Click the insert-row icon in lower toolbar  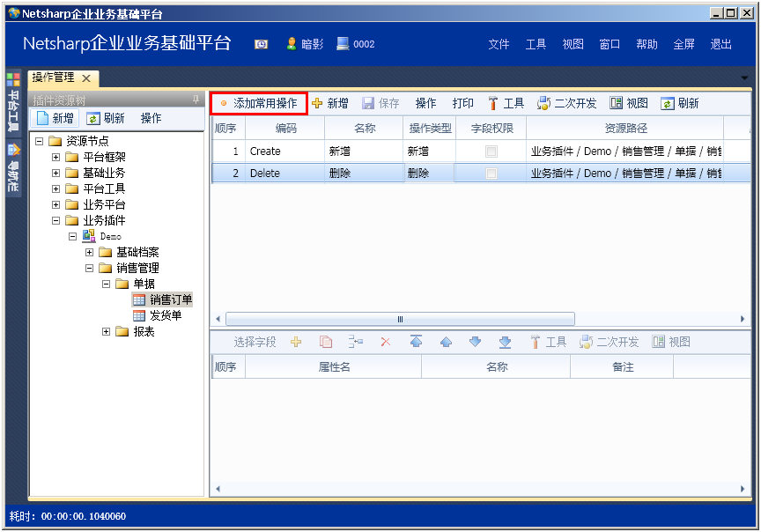click(355, 343)
